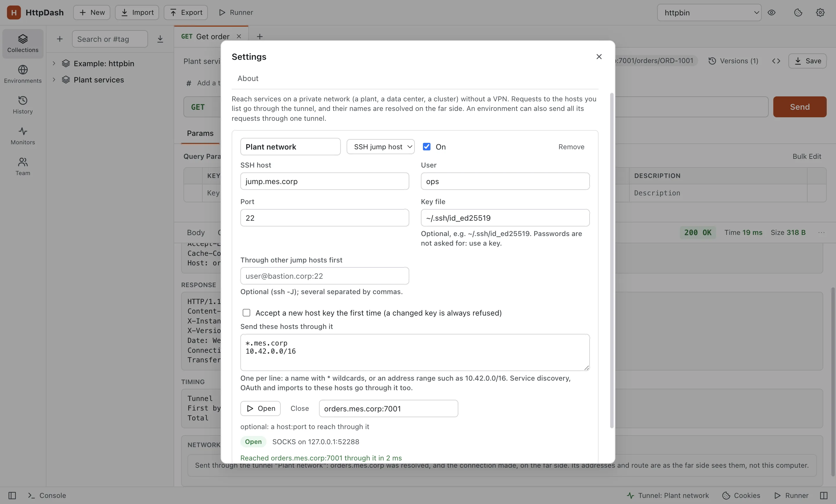Viewport: 836px width, 504px height.
Task: Expand the Example: httpbin collection
Action: tap(54, 64)
